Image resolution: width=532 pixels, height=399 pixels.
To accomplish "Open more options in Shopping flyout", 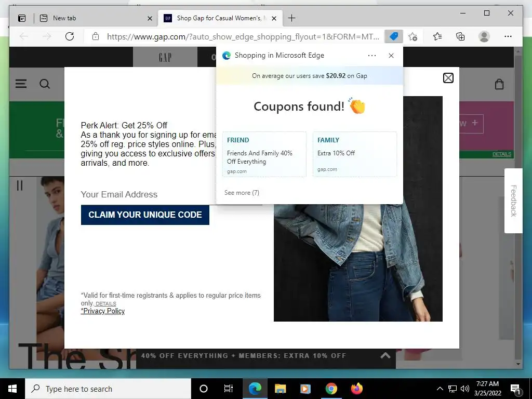I will coord(372,55).
